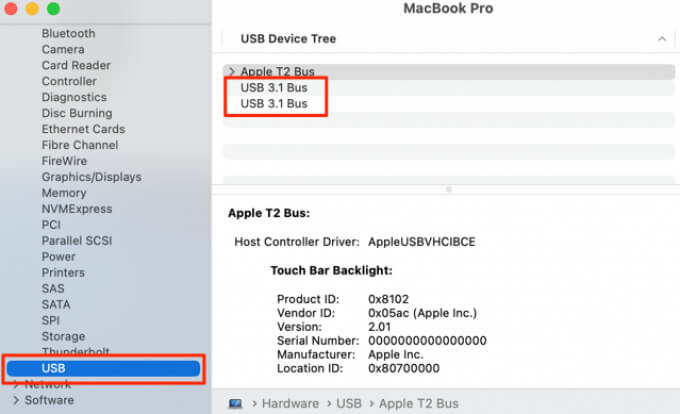Click the Host Controller Driver value AppleUSBVHCIBCE
The height and width of the screenshot is (414, 680).
[x=422, y=242]
